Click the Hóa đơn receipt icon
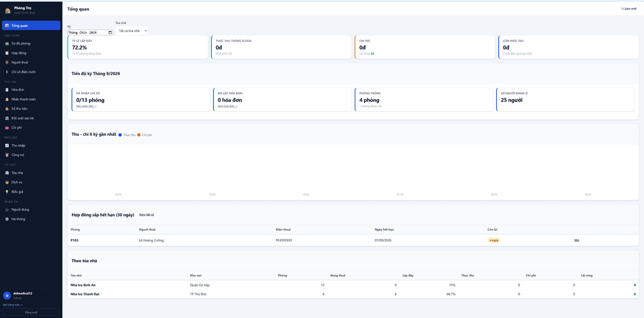This screenshot has height=318, width=644. coord(7,90)
